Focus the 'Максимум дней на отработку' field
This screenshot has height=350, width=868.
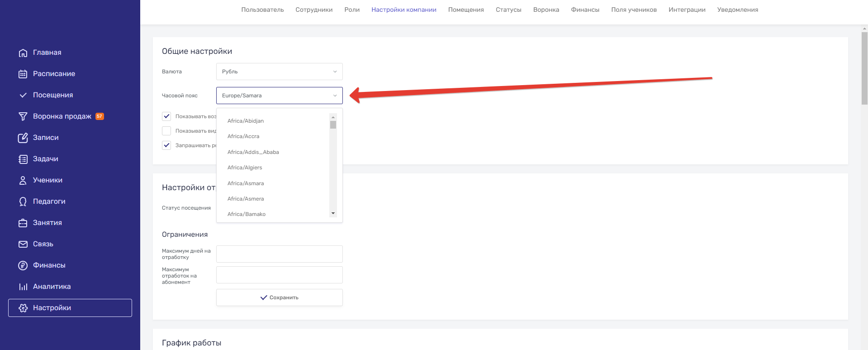[x=280, y=254]
